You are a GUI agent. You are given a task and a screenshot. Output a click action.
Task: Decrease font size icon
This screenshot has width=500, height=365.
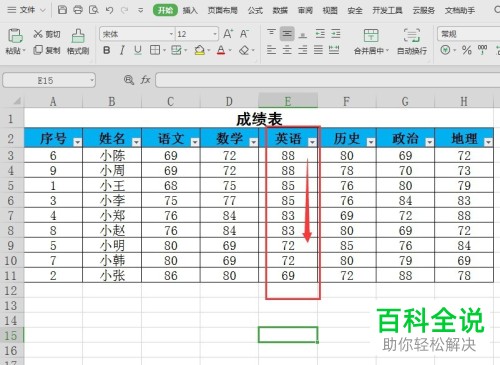(244, 34)
